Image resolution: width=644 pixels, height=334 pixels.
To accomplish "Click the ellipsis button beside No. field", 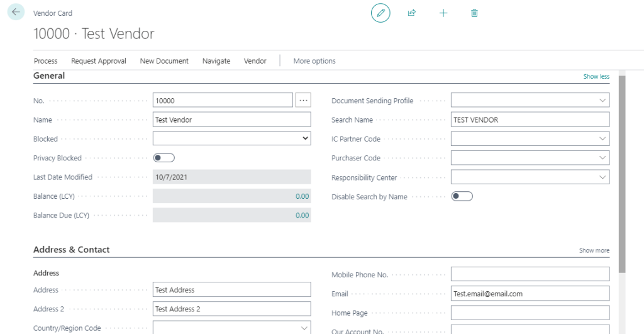I will click(303, 101).
